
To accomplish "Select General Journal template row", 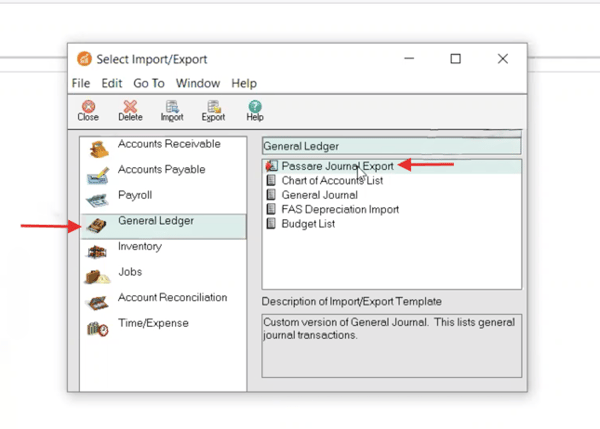I will 392,195.
